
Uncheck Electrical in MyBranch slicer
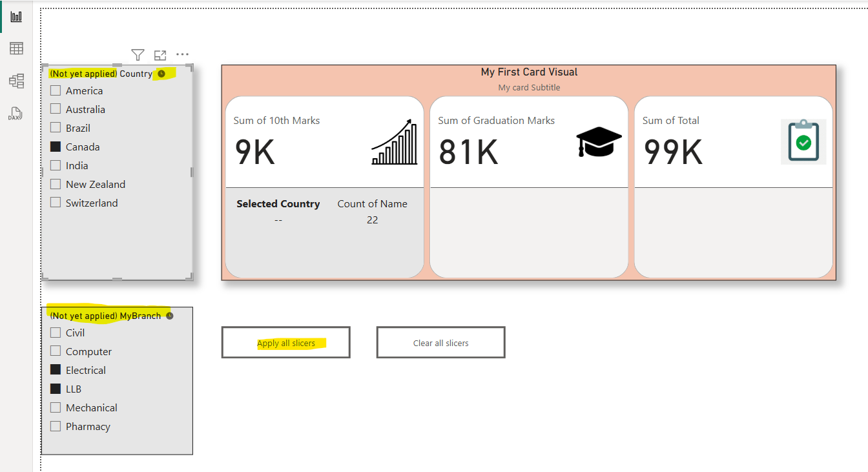pyautogui.click(x=56, y=370)
